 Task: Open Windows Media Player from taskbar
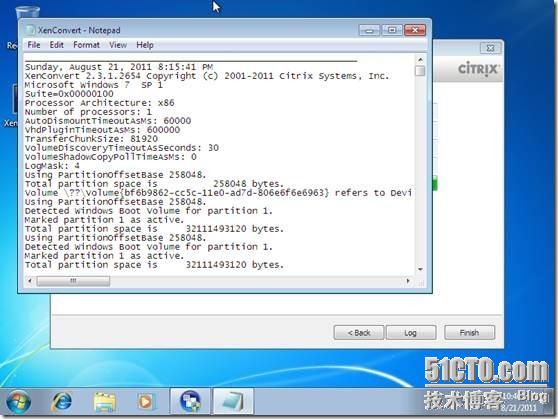click(146, 402)
